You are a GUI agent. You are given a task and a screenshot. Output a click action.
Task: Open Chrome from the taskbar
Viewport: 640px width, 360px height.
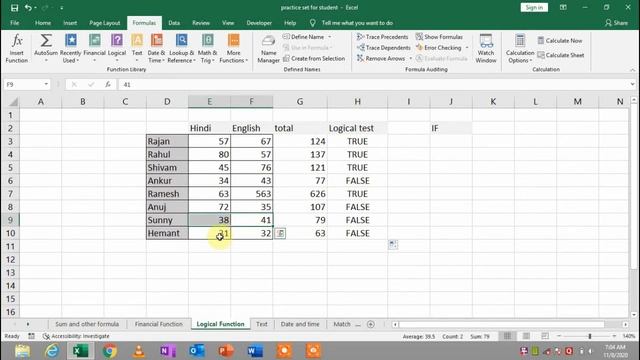[109, 351]
